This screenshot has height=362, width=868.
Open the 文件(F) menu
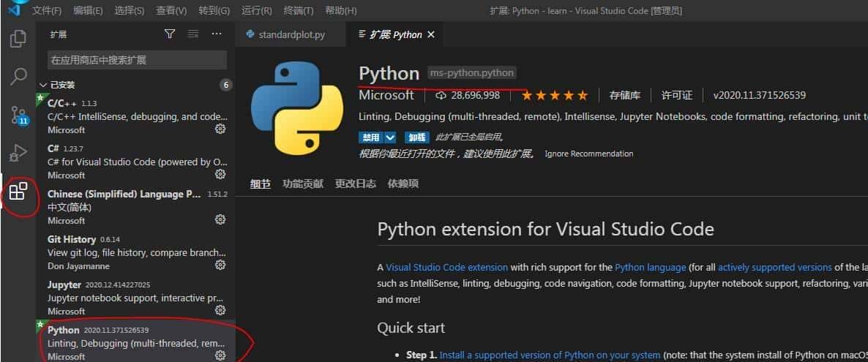[x=47, y=10]
